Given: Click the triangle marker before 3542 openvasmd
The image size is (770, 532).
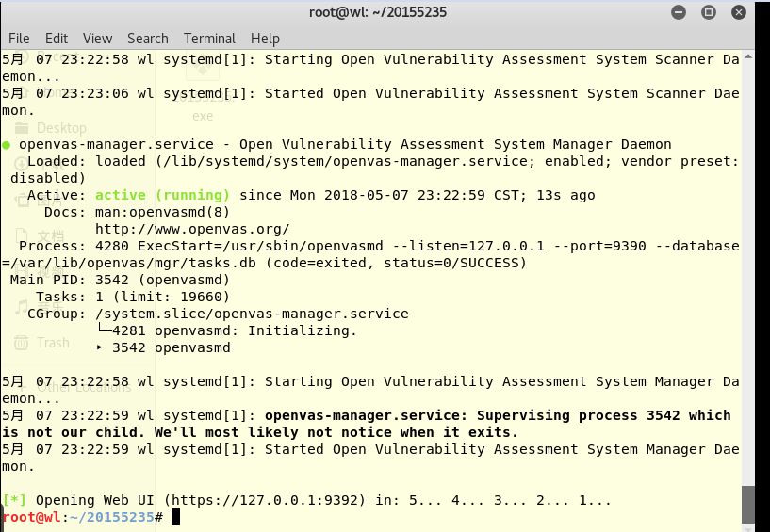Looking at the screenshot, I should (100, 347).
